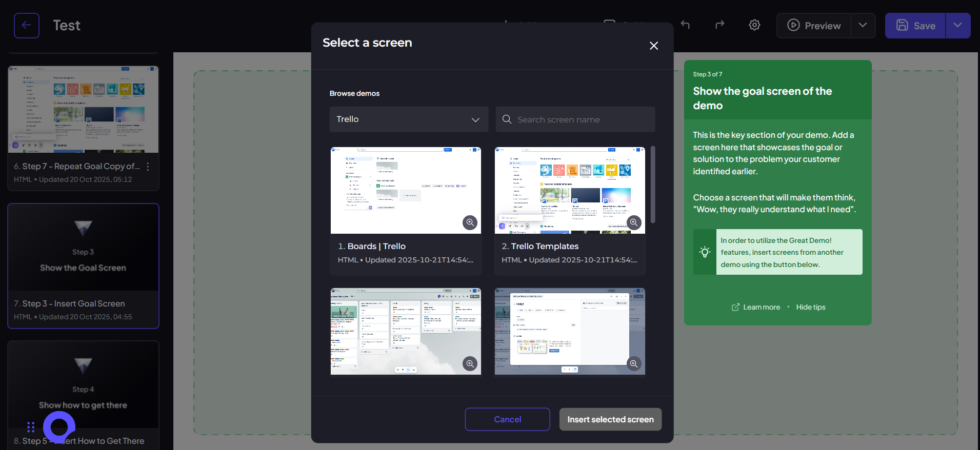Open the settings gear icon
This screenshot has height=450, width=980.
tap(754, 25)
